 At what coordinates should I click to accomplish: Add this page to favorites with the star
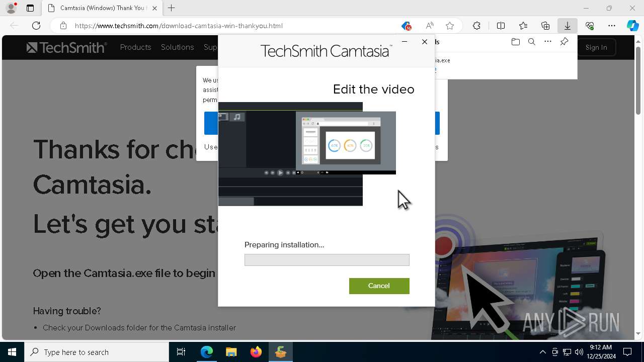pyautogui.click(x=450, y=26)
